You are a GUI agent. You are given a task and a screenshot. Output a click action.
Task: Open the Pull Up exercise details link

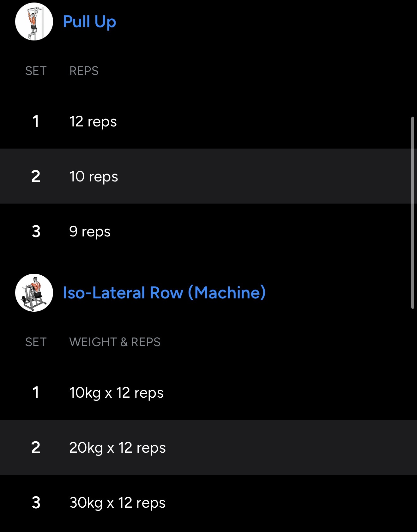[89, 21]
